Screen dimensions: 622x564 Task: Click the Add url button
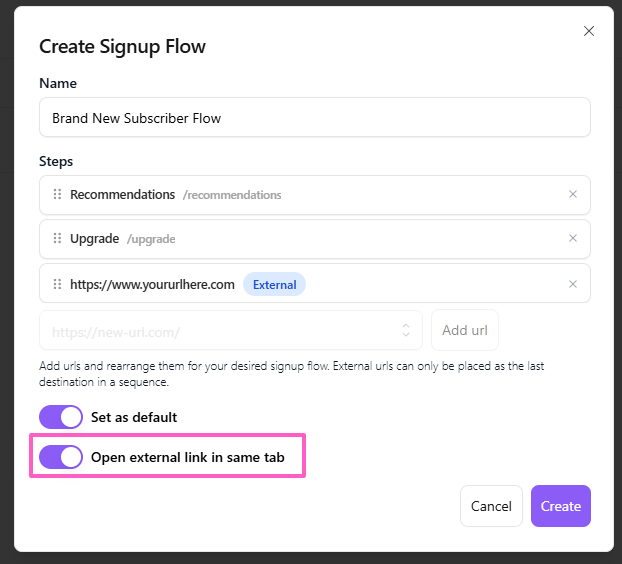465,330
